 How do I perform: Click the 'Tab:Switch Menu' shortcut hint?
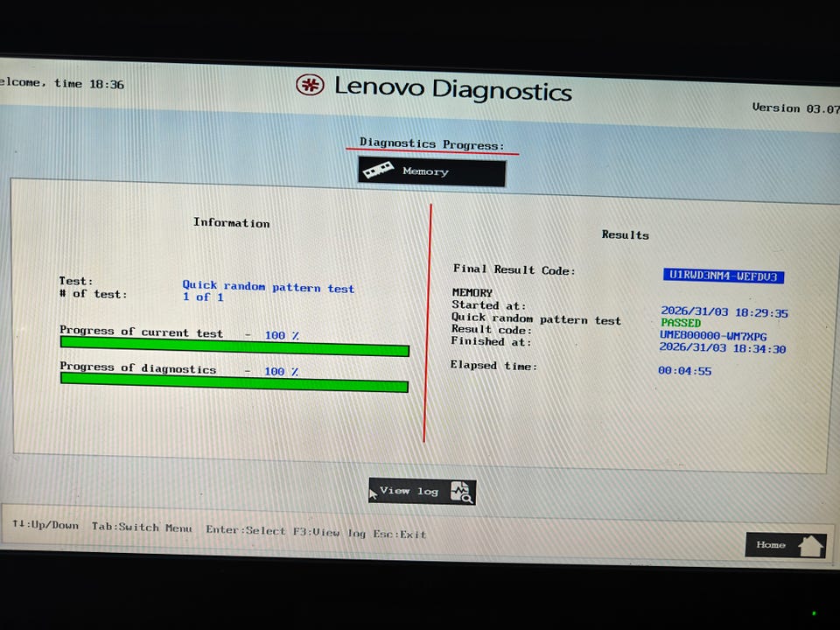click(x=142, y=527)
